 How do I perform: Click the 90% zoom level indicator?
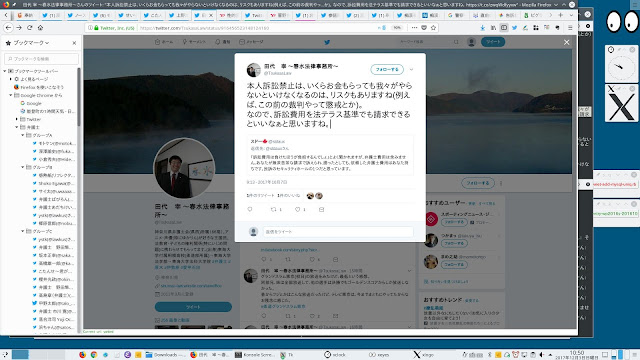point(397,28)
